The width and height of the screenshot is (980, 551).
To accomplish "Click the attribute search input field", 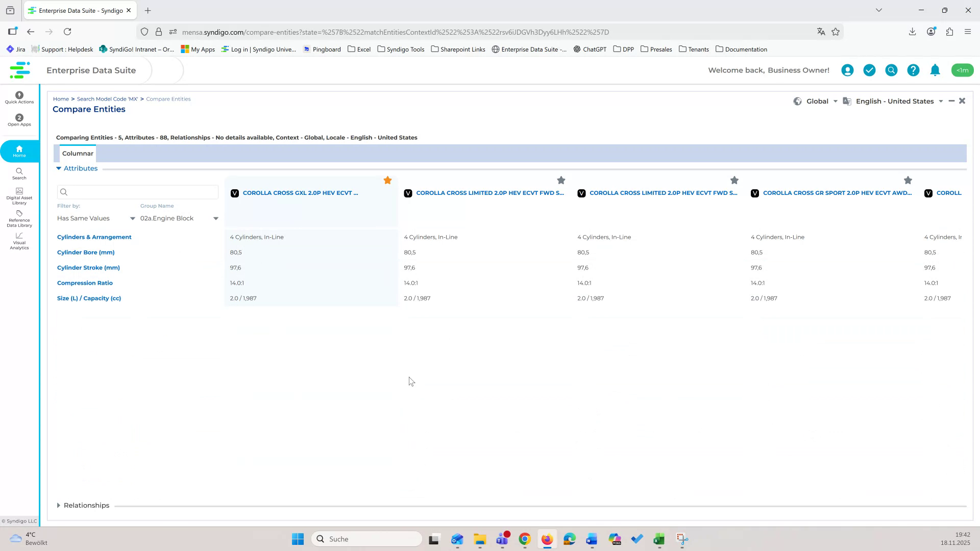I will (x=137, y=192).
